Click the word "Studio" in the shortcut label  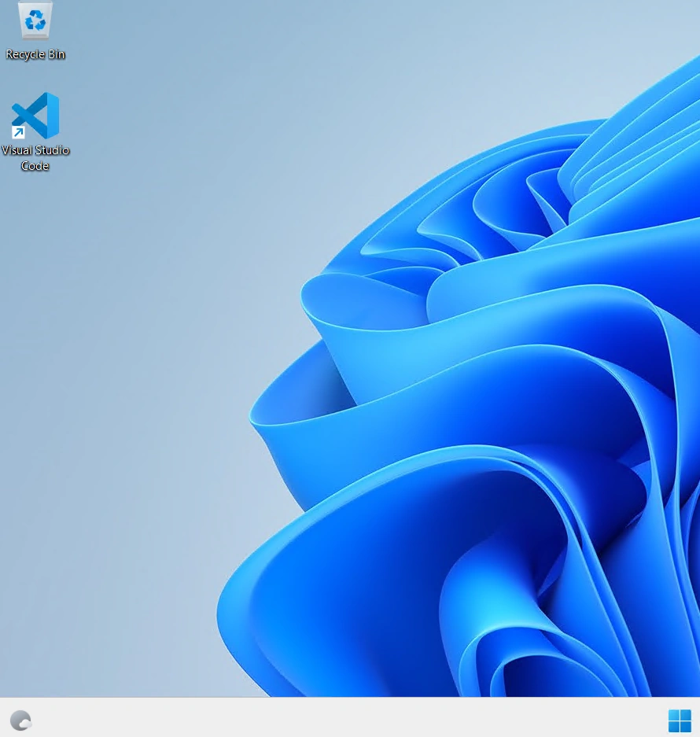[x=52, y=150]
